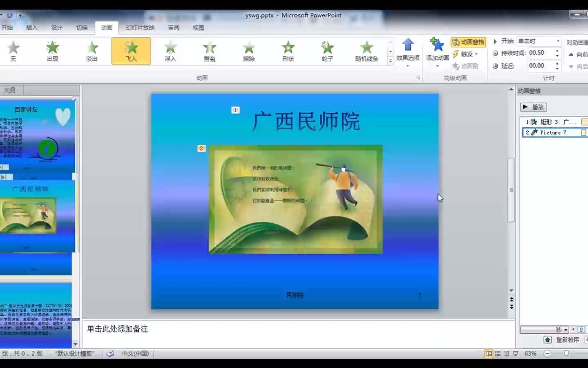Increase duration with the up stepper arrow
The width and height of the screenshot is (588, 368).
pos(557,51)
